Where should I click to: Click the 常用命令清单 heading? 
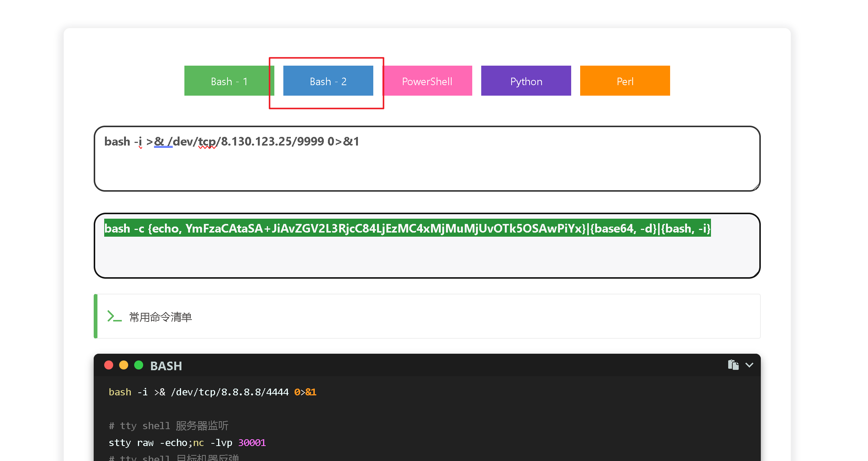[x=160, y=317]
